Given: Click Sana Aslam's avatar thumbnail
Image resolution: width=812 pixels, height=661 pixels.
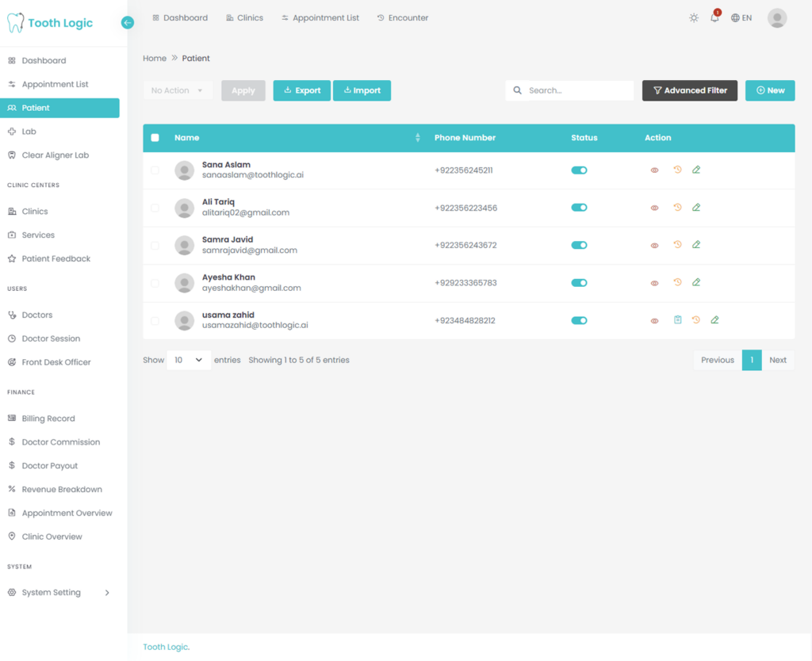Looking at the screenshot, I should click(184, 170).
